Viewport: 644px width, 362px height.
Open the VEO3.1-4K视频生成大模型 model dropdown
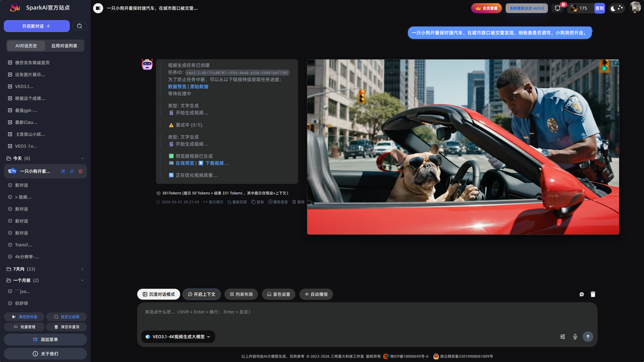(178, 337)
